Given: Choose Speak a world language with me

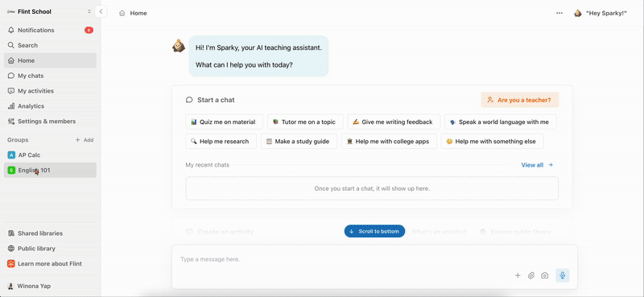Looking at the screenshot, I should pos(500,122).
